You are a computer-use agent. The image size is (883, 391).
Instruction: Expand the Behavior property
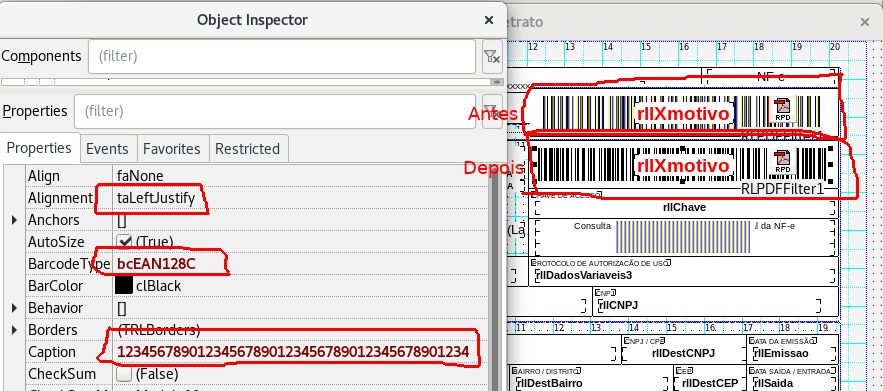[15, 308]
